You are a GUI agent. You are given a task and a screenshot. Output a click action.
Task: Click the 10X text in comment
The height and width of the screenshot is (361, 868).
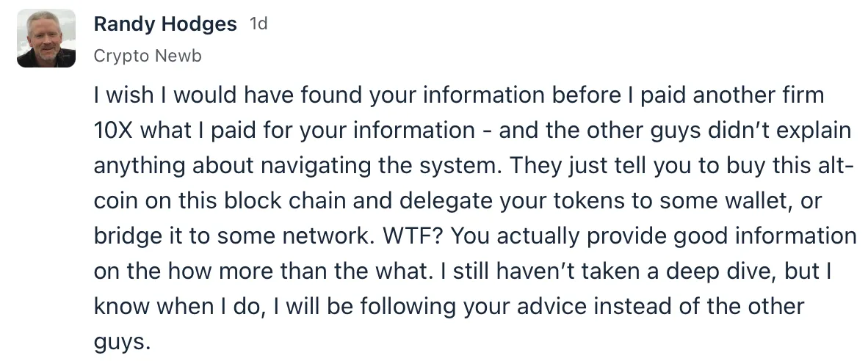[x=113, y=131]
